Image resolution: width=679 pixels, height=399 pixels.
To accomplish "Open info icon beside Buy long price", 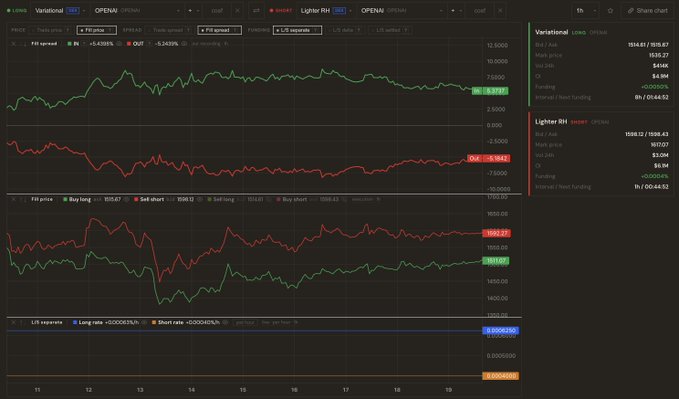I will pos(126,199).
